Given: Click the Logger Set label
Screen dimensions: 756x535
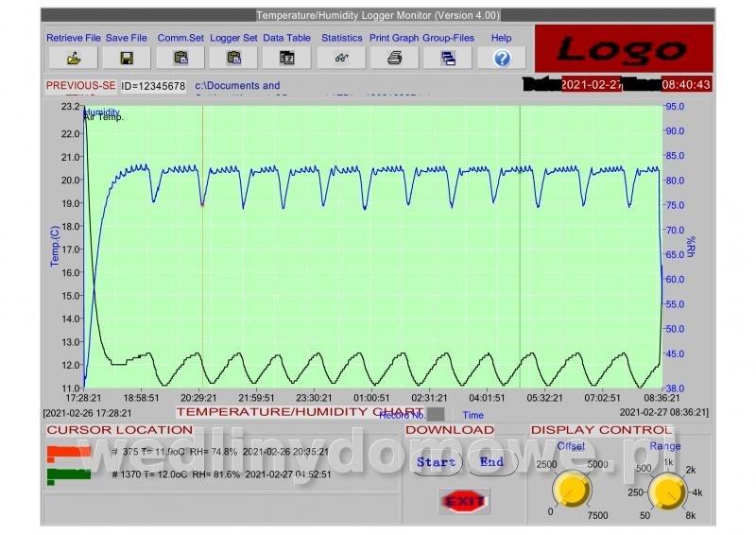Looking at the screenshot, I should pos(233,38).
